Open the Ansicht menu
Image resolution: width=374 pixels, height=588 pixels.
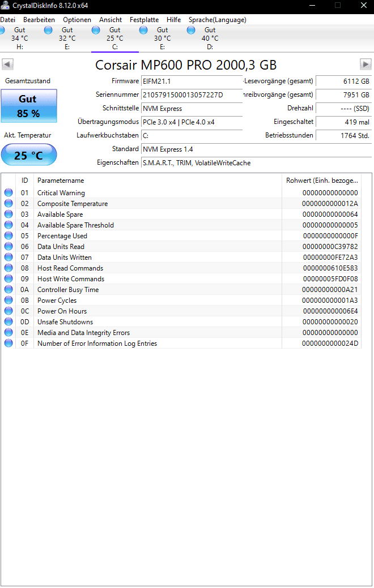(110, 20)
